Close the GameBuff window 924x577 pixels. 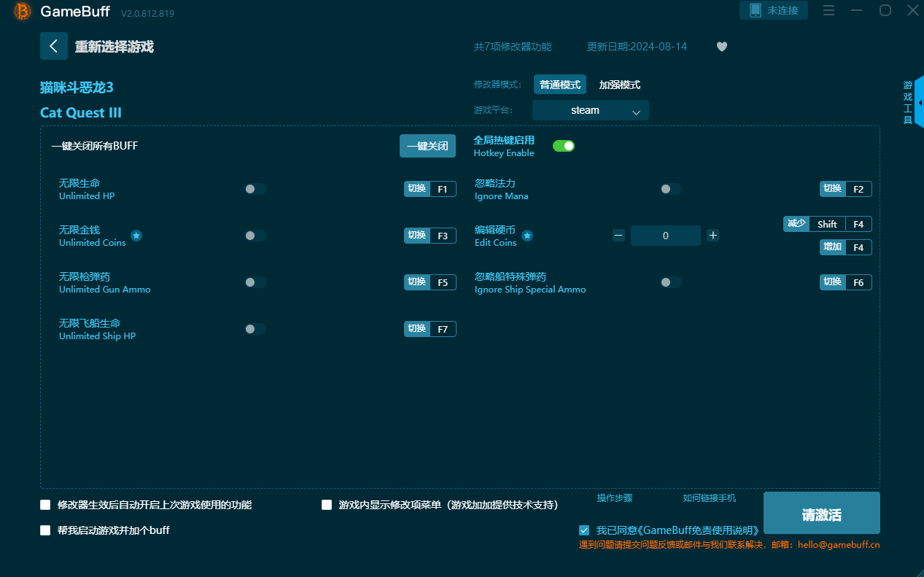tap(913, 10)
